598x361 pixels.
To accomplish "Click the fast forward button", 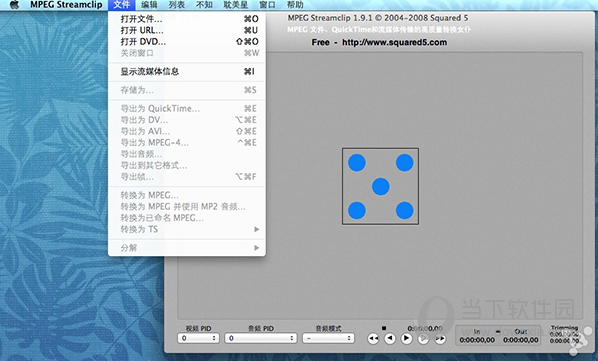I will (440, 339).
